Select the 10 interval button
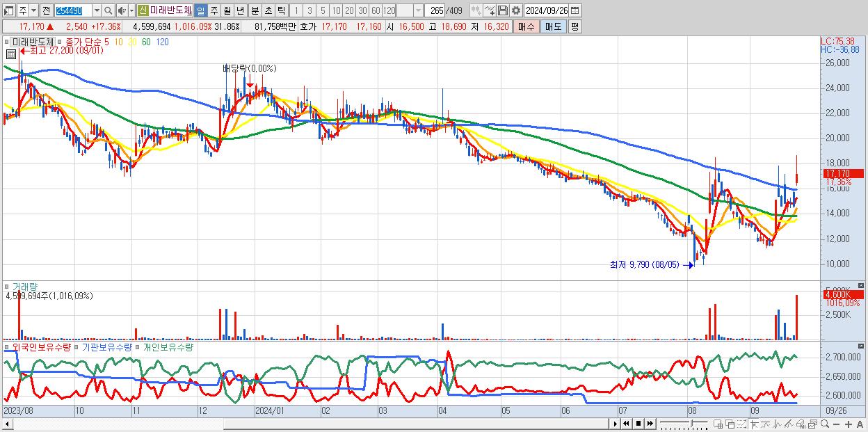This screenshot has height=432, width=868. [336, 10]
